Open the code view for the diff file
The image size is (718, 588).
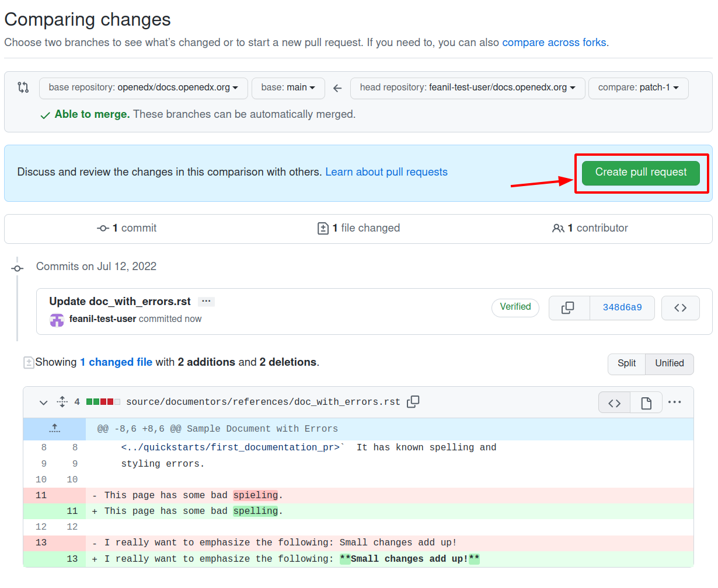pyautogui.click(x=614, y=402)
